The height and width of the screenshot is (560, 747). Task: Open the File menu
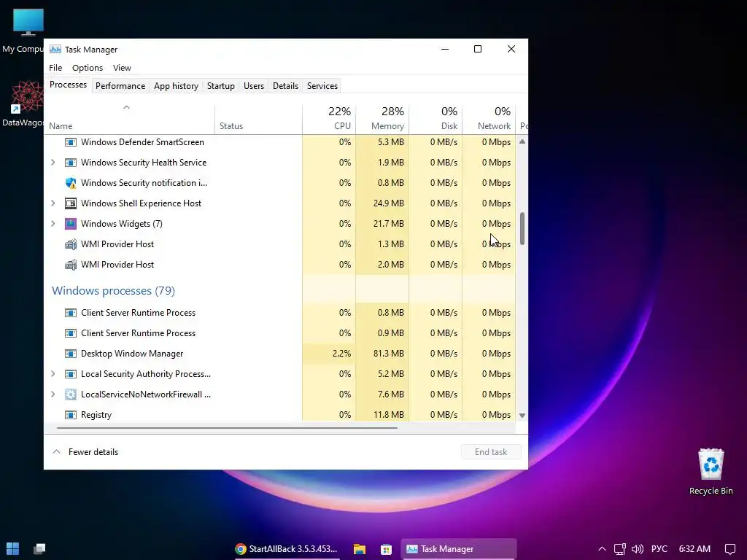pos(55,68)
